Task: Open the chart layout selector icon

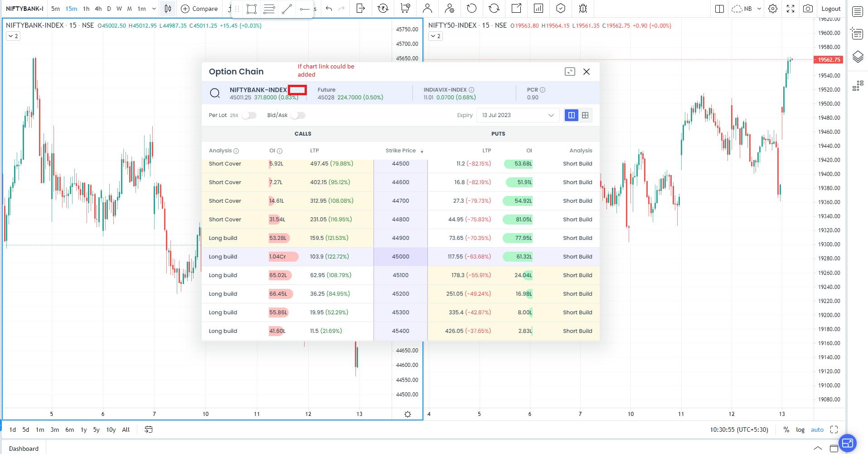Action: pos(719,9)
